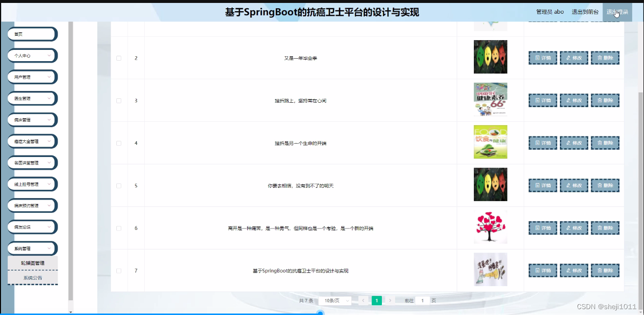Viewport: 644px width, 315px height.
Task: Edit the entry 挫折路上，坚持常在心间
Action: pyautogui.click(x=574, y=100)
